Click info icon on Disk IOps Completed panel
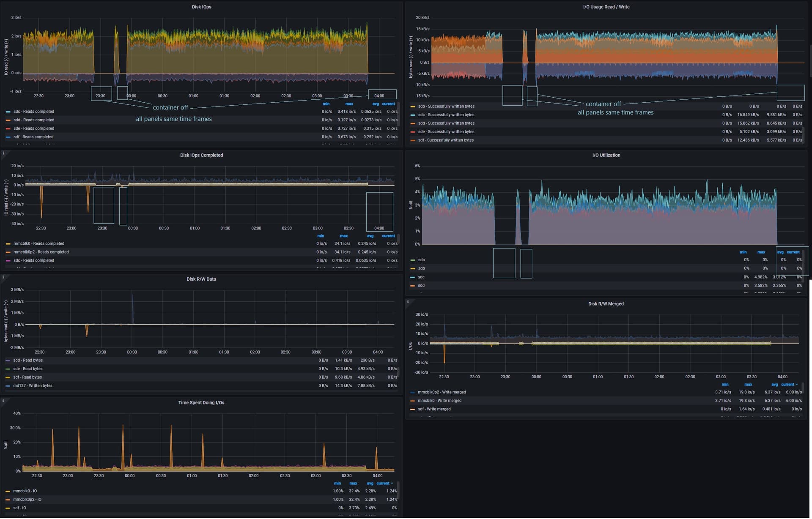Screen dimensions: 812x519 [x=3, y=153]
